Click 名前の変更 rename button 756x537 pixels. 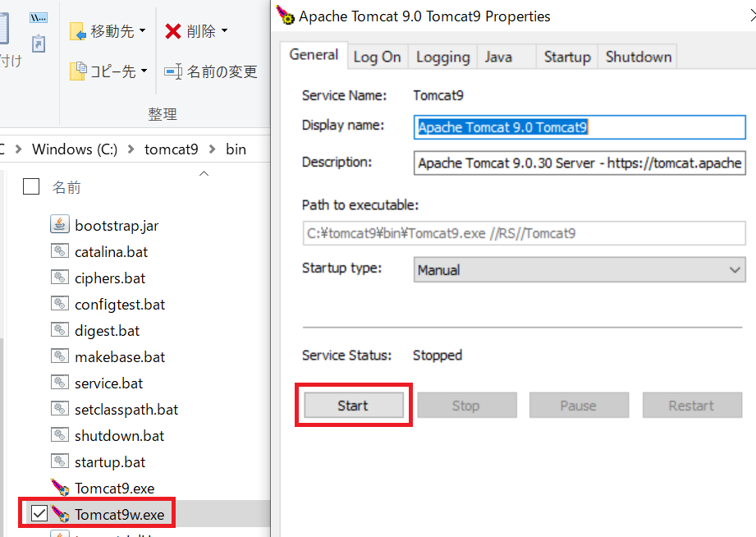point(211,71)
